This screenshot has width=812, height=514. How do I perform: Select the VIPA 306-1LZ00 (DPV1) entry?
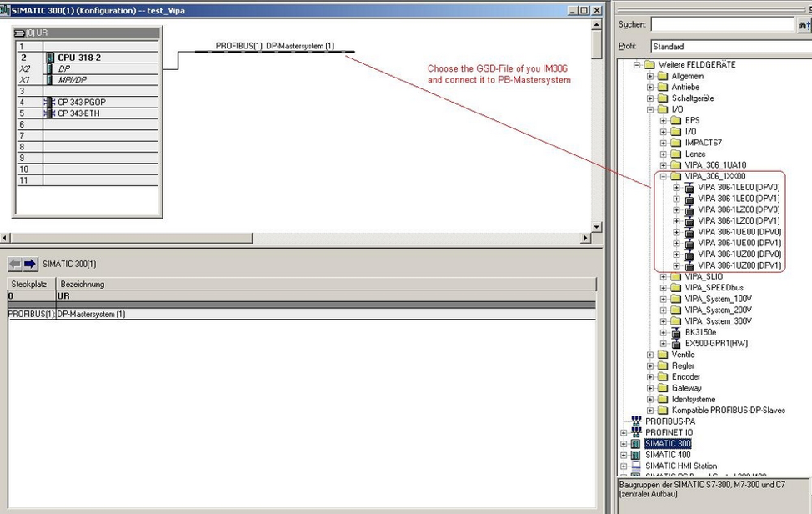click(739, 221)
